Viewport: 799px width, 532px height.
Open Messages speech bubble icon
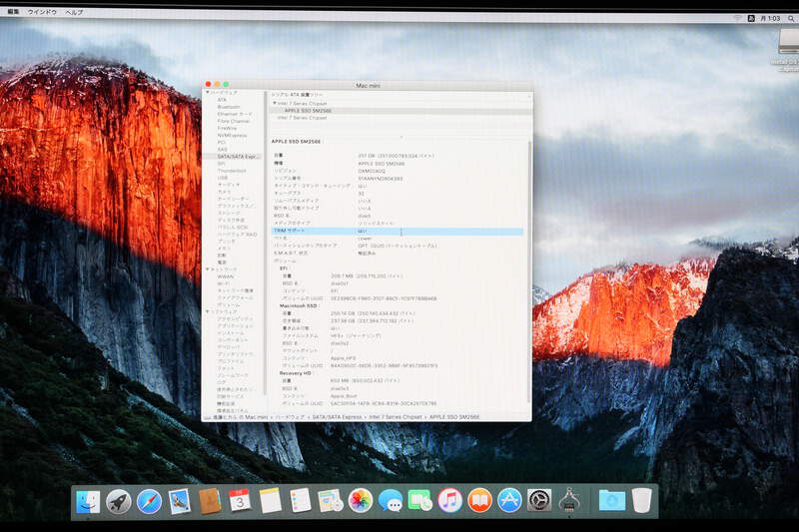point(391,501)
